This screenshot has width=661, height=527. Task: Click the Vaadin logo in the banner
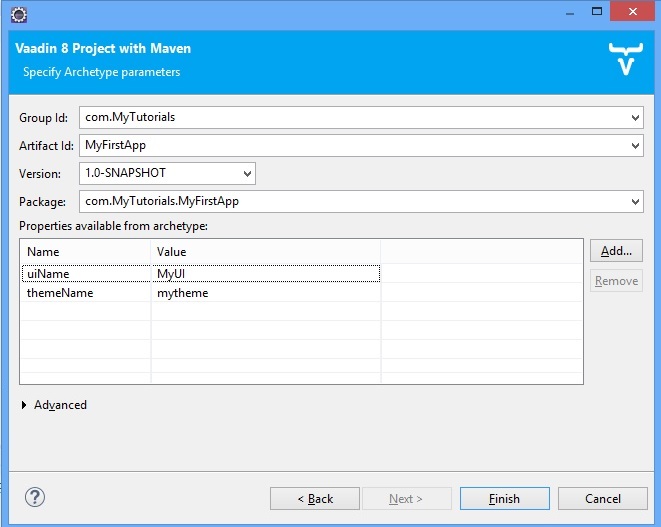(x=626, y=59)
